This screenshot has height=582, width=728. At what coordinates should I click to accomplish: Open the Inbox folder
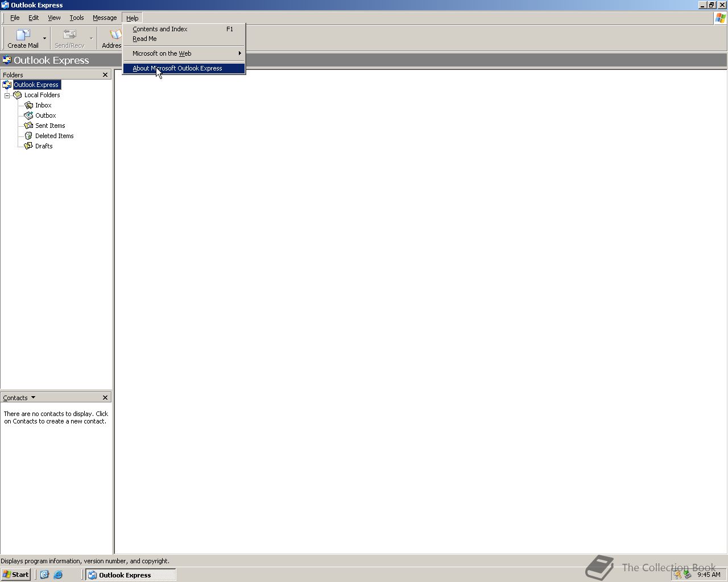click(x=43, y=105)
